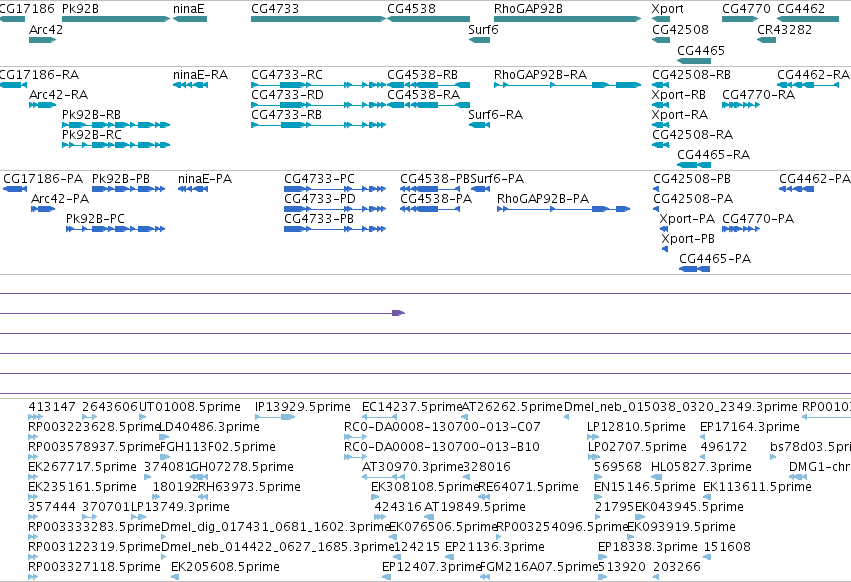The height and width of the screenshot is (582, 851).
Task: Select transcript Xport-RA
Action: click(661, 125)
